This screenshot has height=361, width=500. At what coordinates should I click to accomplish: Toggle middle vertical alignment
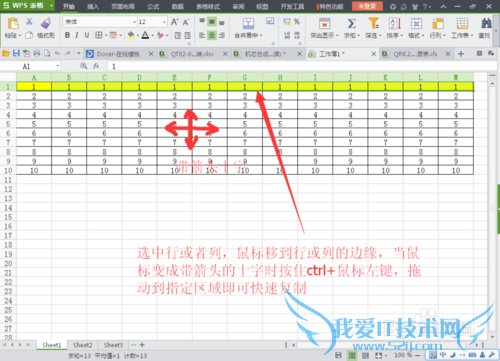(x=212, y=22)
